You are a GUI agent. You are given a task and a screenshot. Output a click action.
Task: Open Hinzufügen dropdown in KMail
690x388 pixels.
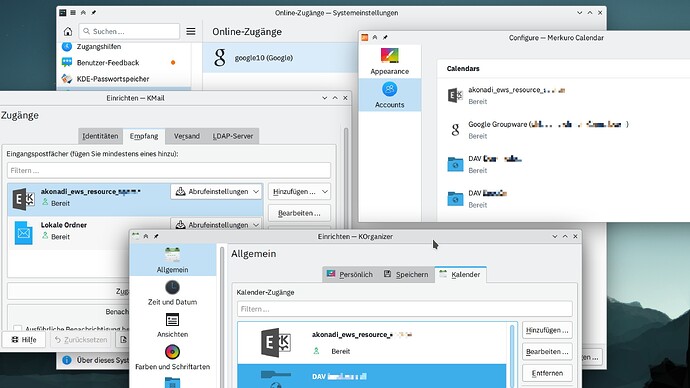click(x=299, y=191)
